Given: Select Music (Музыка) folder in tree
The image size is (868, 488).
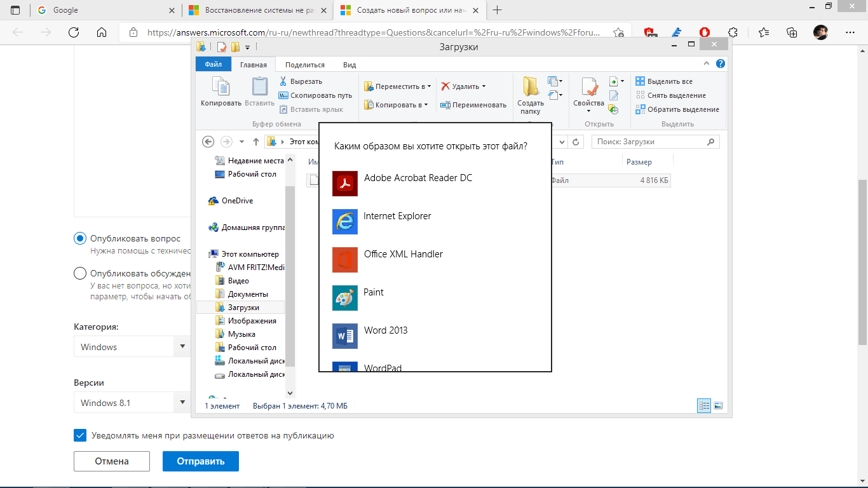Looking at the screenshot, I should [x=241, y=334].
